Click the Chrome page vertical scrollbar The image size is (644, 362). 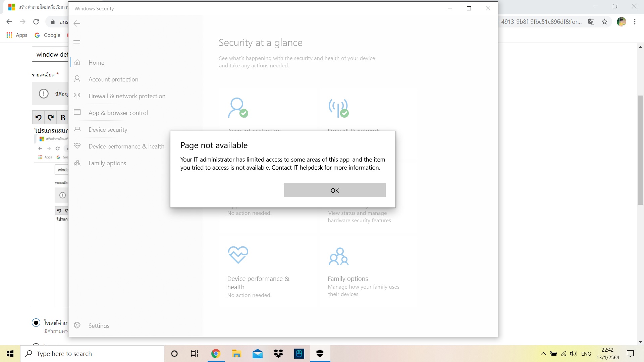(x=640, y=150)
